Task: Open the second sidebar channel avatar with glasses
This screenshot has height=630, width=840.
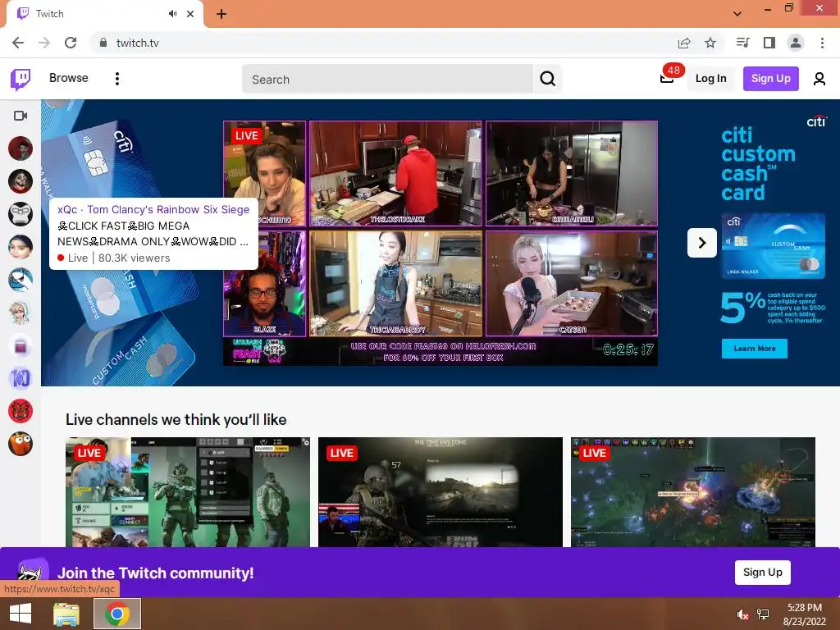Action: click(x=21, y=181)
